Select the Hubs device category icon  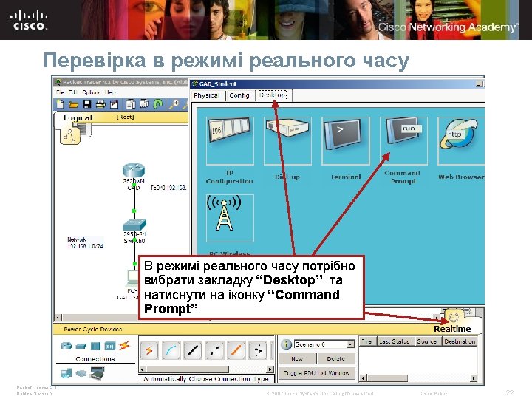(x=95, y=346)
